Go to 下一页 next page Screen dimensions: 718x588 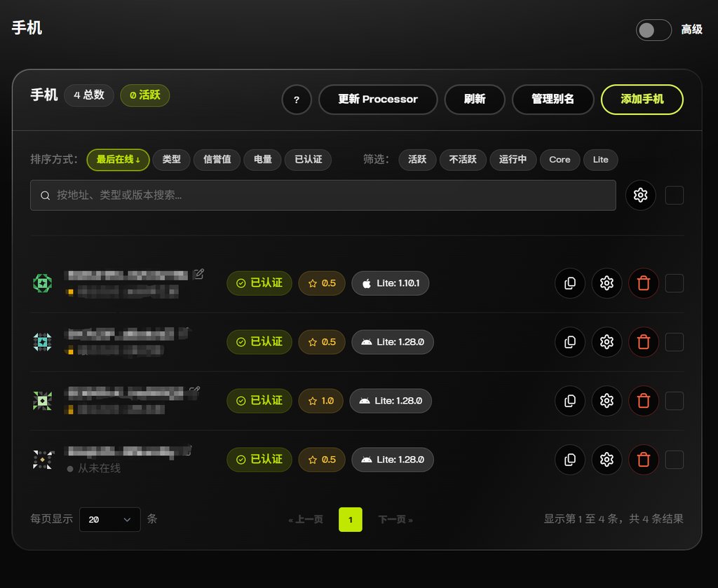pyautogui.click(x=395, y=519)
